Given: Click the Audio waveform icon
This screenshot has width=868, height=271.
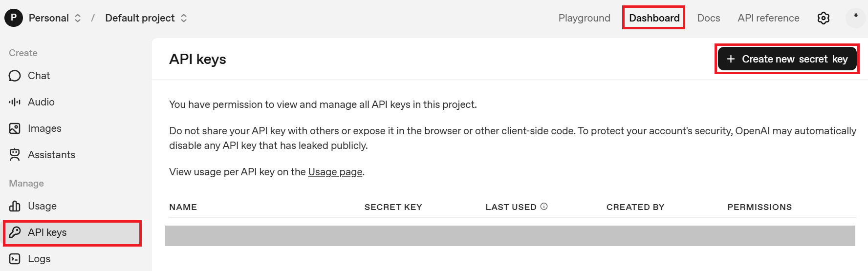Looking at the screenshot, I should (15, 102).
